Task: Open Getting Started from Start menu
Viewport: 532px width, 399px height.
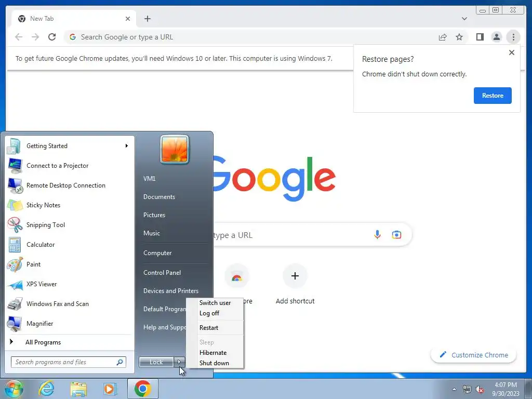Action: (x=69, y=146)
